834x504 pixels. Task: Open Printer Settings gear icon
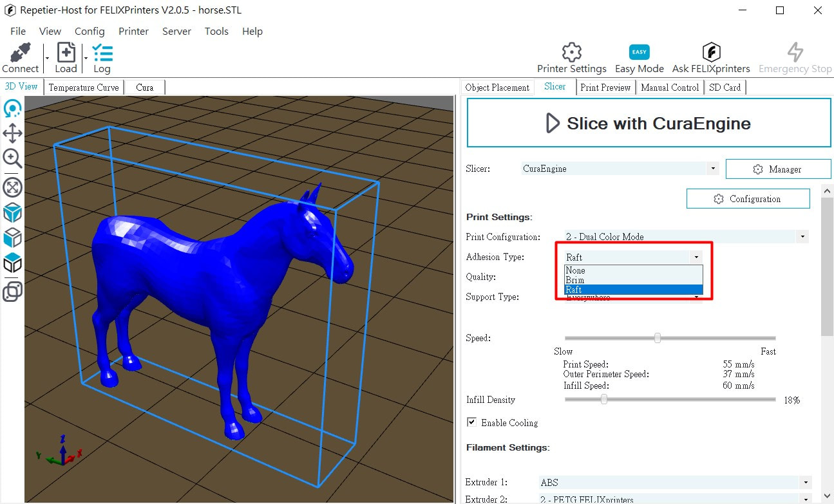coord(571,53)
